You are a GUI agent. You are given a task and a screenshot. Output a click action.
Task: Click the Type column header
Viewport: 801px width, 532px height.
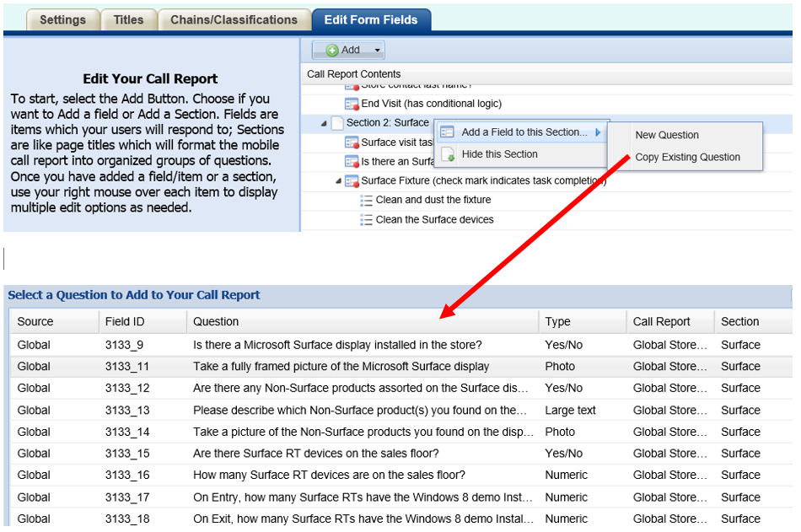coord(557,322)
